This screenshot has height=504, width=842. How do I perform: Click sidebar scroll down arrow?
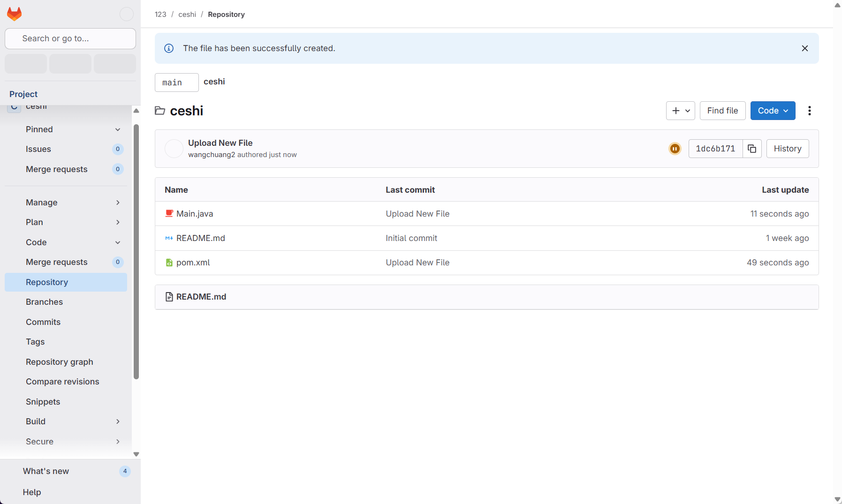(137, 454)
